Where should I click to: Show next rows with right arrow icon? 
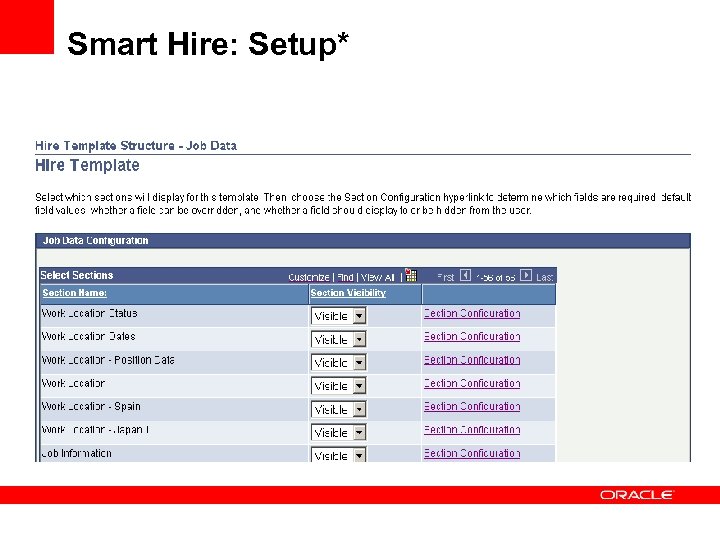[526, 276]
